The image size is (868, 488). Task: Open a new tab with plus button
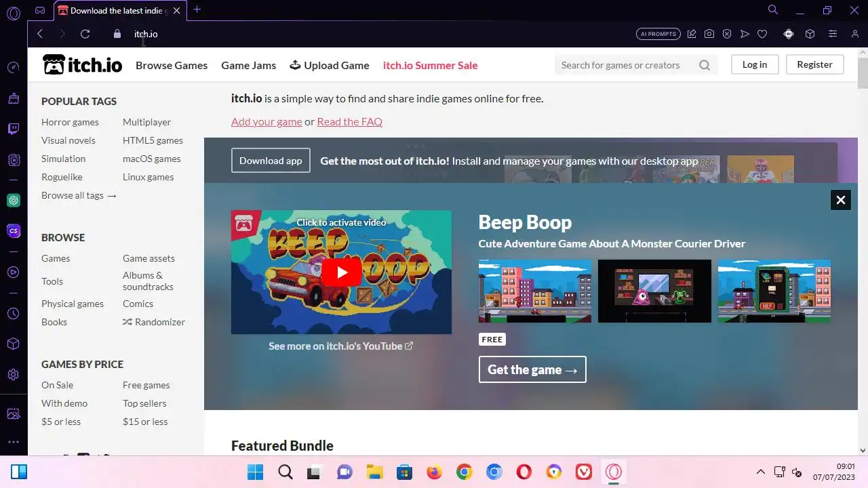[x=197, y=9]
